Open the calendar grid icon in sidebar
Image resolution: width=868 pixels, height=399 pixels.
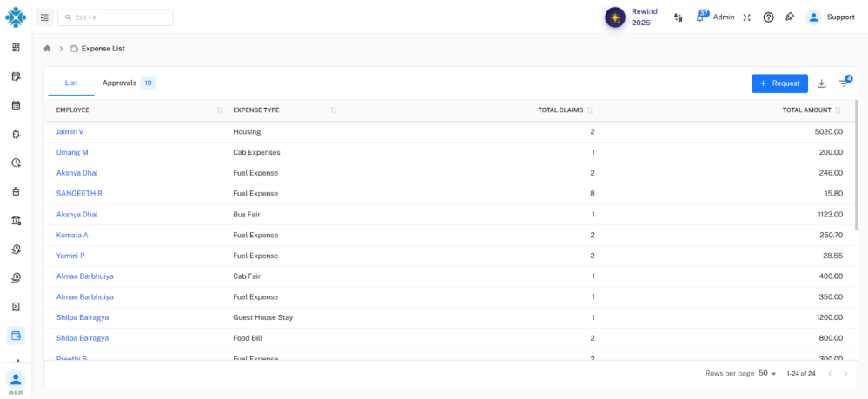(16, 104)
